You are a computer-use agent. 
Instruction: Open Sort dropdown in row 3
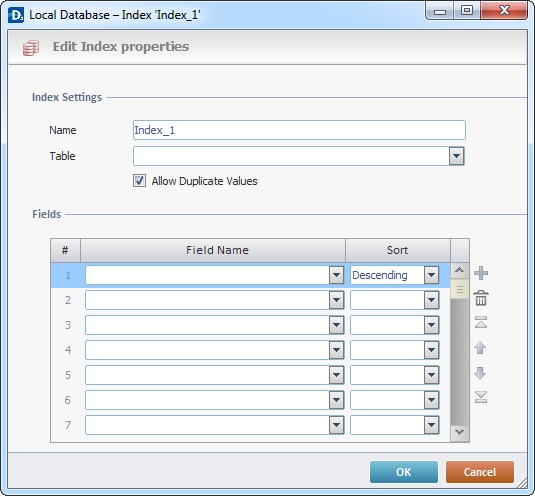431,325
